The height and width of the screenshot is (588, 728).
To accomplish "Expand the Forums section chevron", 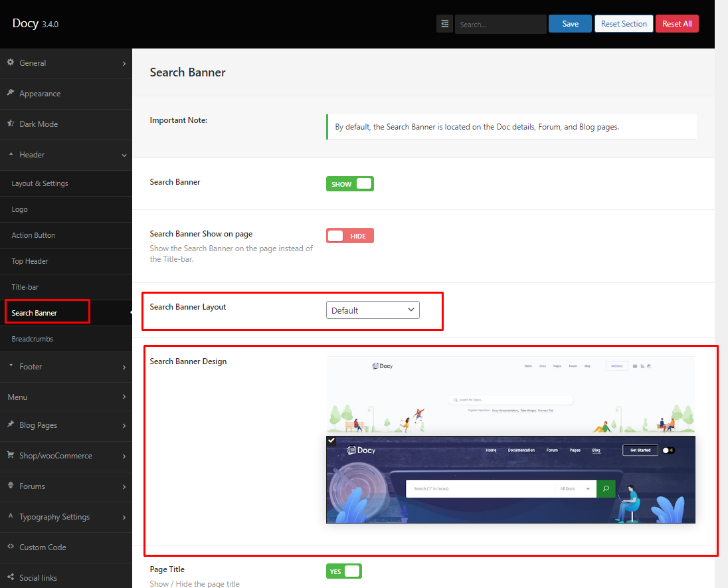I will pos(124,487).
